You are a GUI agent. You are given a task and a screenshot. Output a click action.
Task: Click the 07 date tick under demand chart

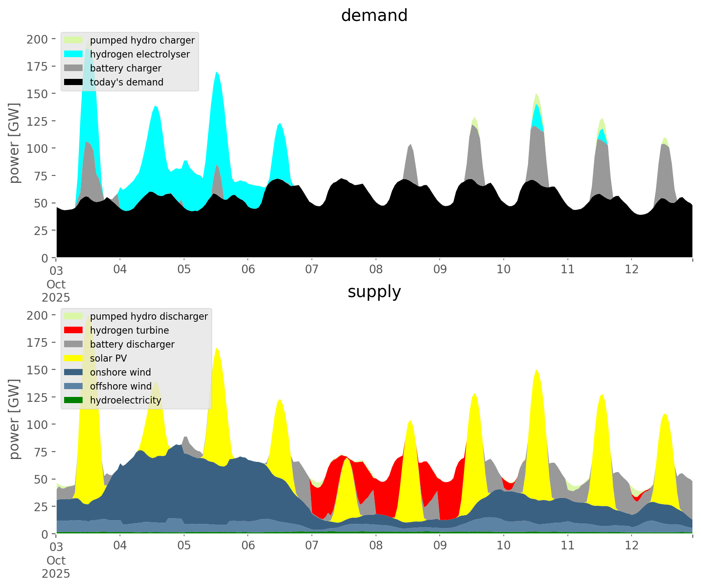(x=312, y=270)
